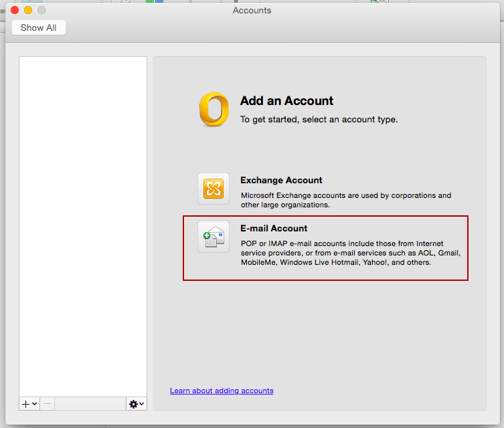Open the plus add-account dropdown
Image resolution: width=504 pixels, height=428 pixels.
pos(29,404)
